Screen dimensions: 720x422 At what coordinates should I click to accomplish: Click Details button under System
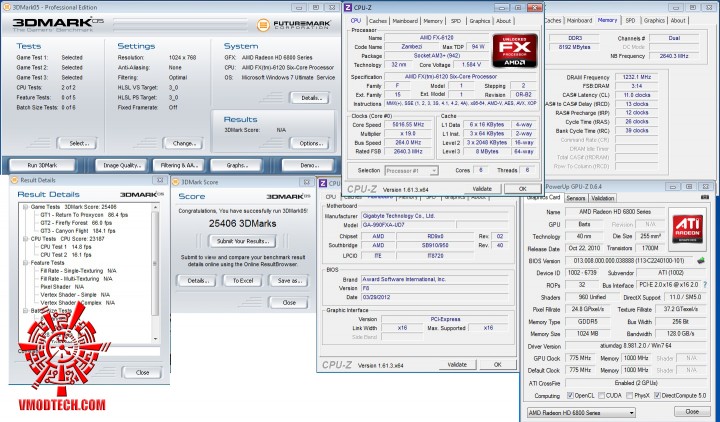click(x=310, y=98)
